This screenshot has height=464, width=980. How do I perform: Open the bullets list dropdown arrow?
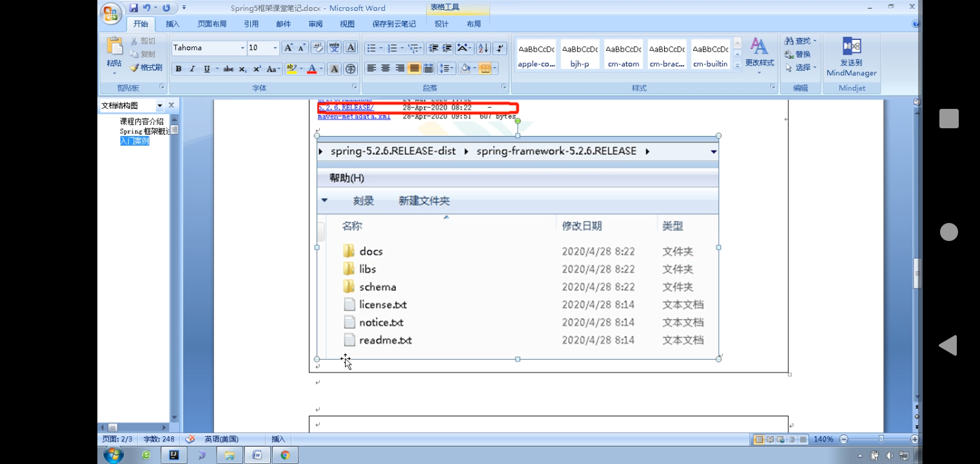point(381,48)
